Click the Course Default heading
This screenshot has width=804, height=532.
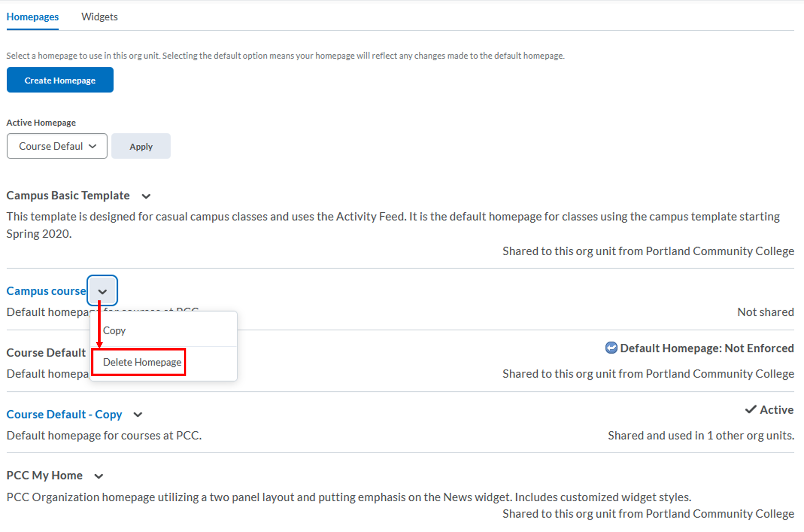(46, 353)
